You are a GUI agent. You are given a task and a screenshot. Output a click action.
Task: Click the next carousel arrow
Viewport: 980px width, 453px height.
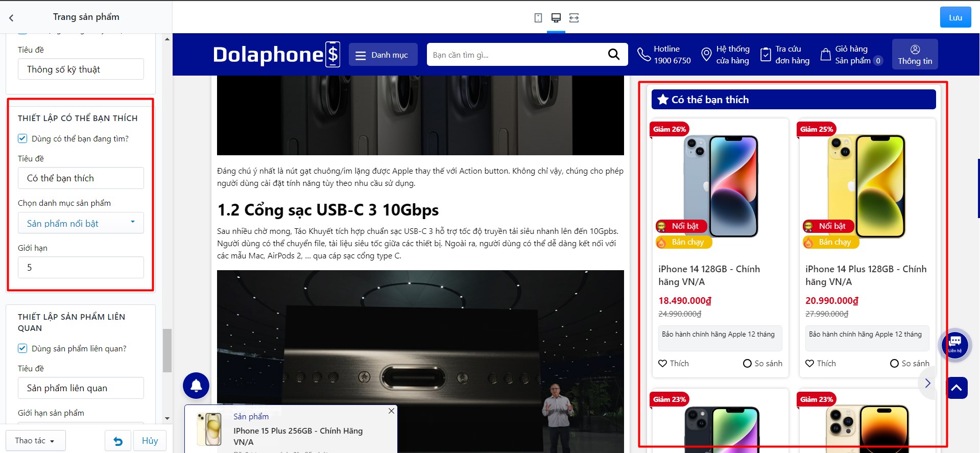(x=928, y=383)
